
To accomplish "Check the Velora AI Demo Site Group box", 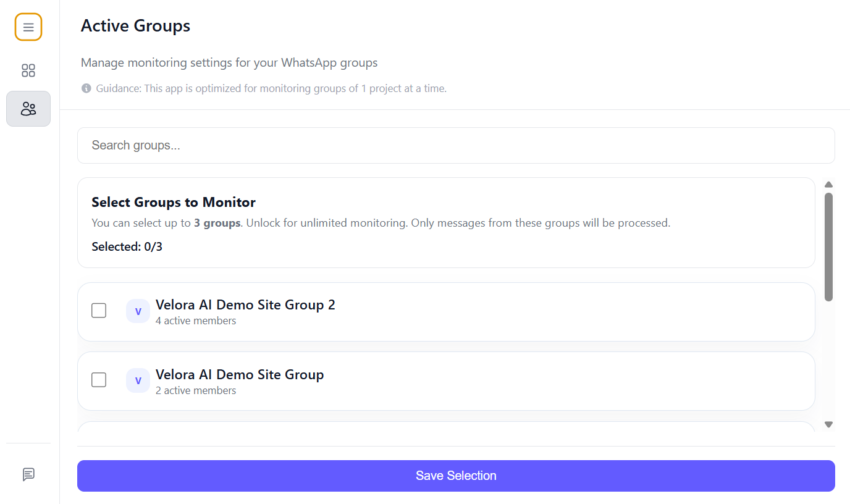I will 99,380.
